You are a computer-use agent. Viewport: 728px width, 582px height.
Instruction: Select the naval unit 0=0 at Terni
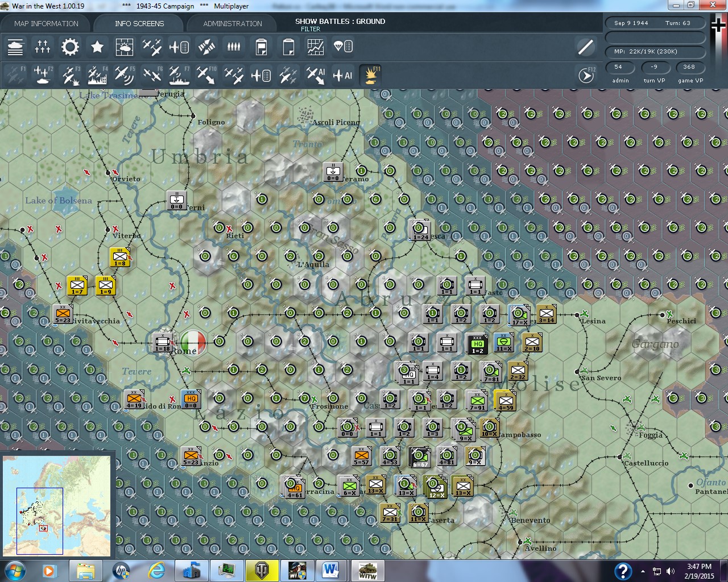[177, 201]
